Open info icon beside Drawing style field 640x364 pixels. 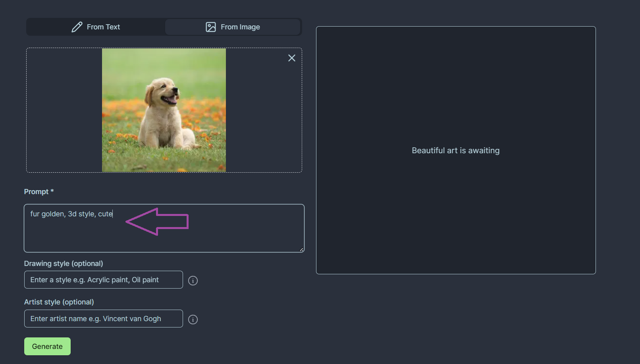point(193,281)
